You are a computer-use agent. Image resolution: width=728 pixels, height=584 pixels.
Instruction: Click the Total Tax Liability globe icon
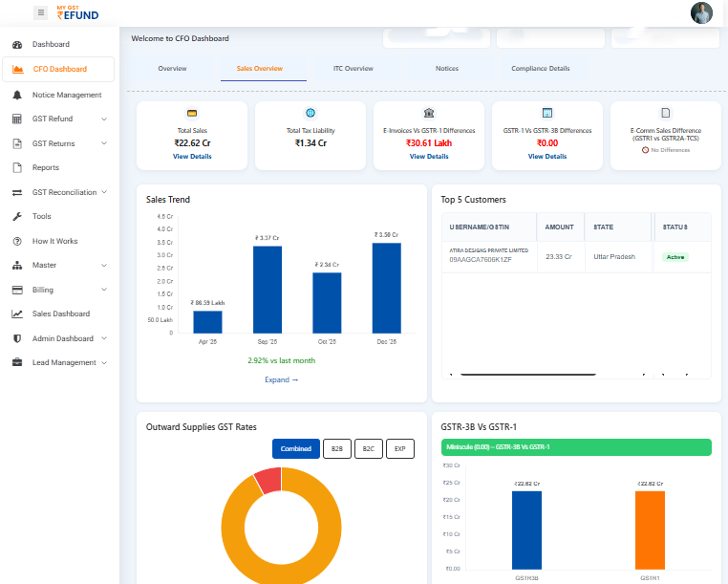coord(310,113)
